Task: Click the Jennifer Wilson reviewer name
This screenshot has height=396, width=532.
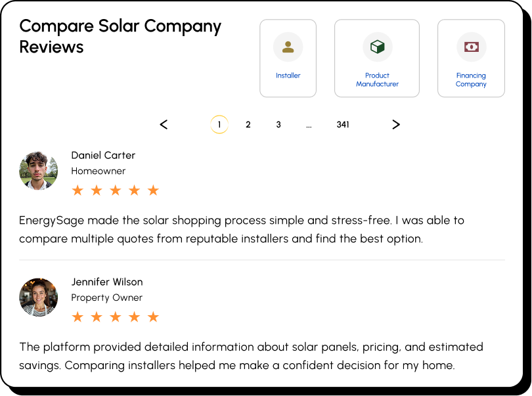Action: [x=107, y=282]
